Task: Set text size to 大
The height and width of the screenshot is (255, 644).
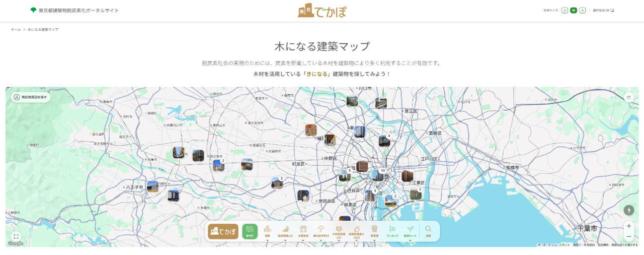Action: click(x=582, y=10)
